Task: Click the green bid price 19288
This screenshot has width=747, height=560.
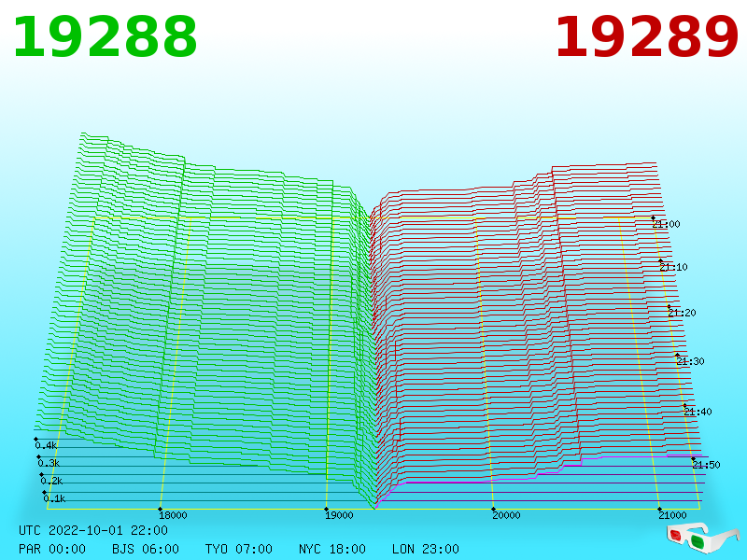Action: point(105,37)
